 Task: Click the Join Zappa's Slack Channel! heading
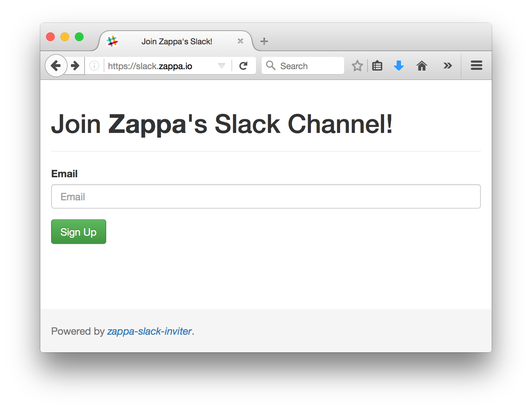click(222, 124)
